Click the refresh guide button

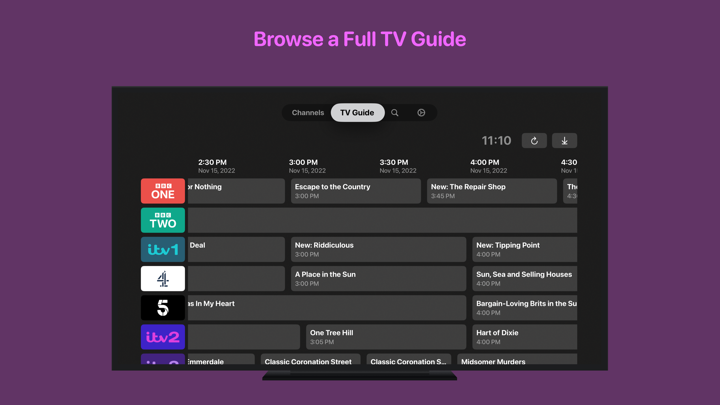(534, 141)
